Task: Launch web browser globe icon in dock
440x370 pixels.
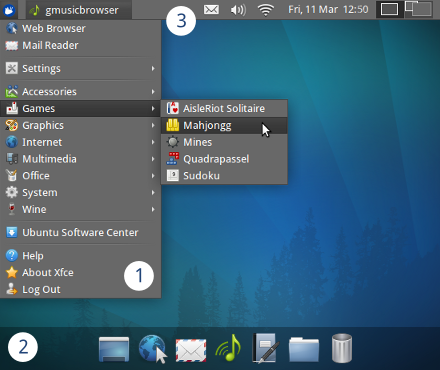Action: [153, 349]
